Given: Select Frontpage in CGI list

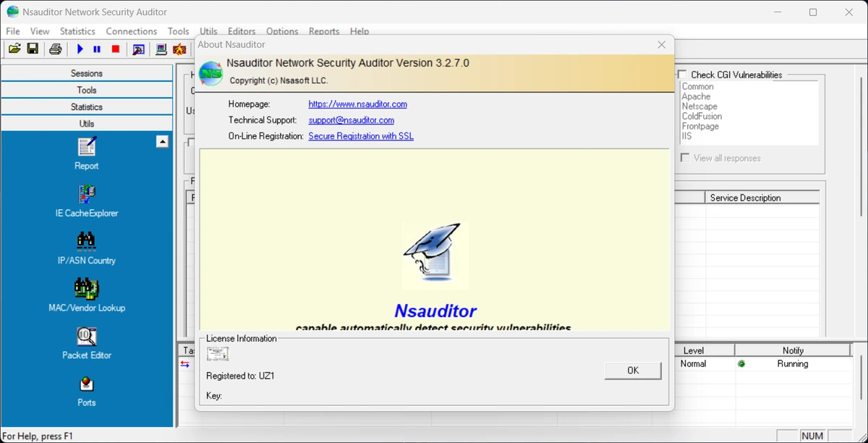Looking at the screenshot, I should pos(700,126).
